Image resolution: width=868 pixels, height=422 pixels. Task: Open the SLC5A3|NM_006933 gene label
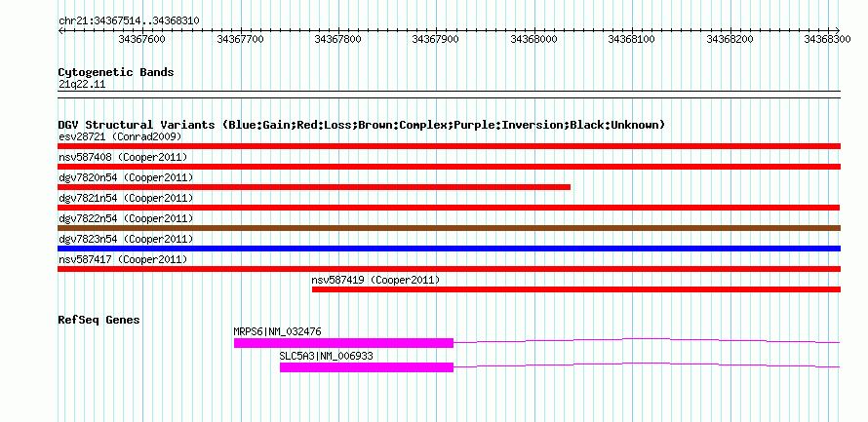[x=326, y=356]
